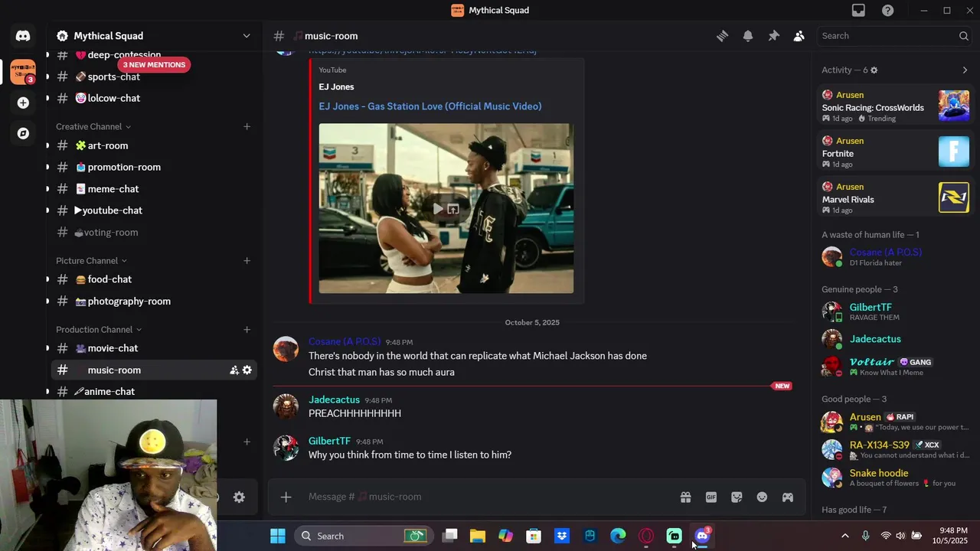Open File Explorer from taskbar
Viewport: 980px width, 551px height.
click(478, 536)
